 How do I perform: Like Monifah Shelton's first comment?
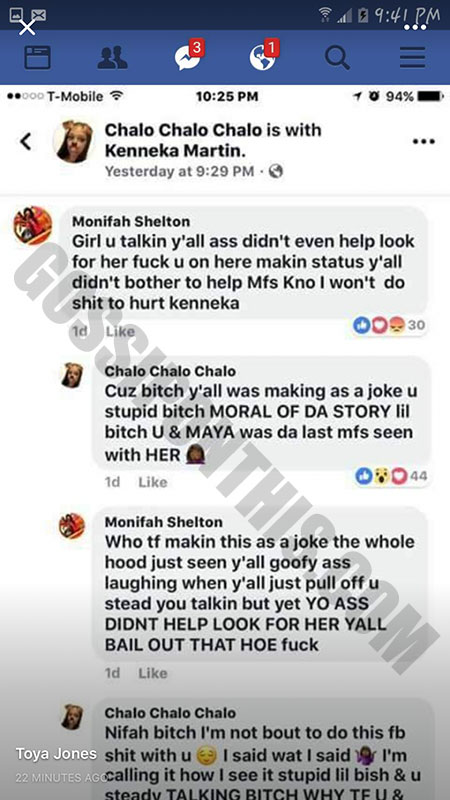pyautogui.click(x=120, y=332)
